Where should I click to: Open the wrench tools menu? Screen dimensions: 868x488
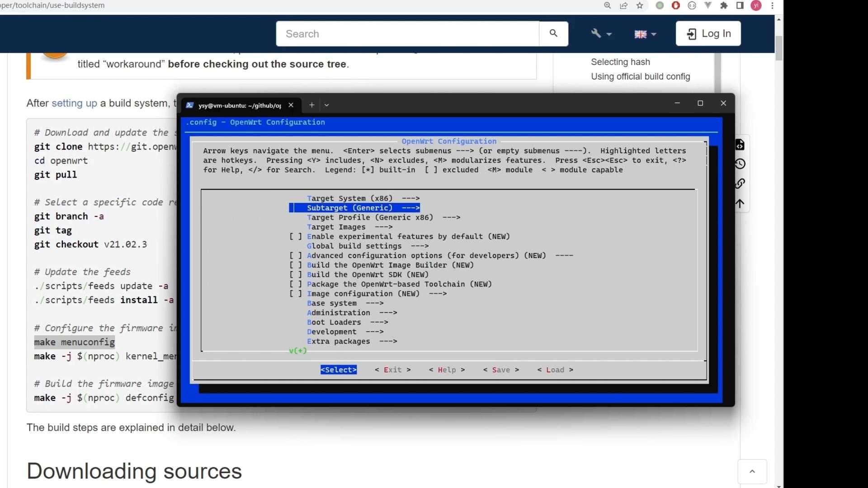click(x=601, y=34)
